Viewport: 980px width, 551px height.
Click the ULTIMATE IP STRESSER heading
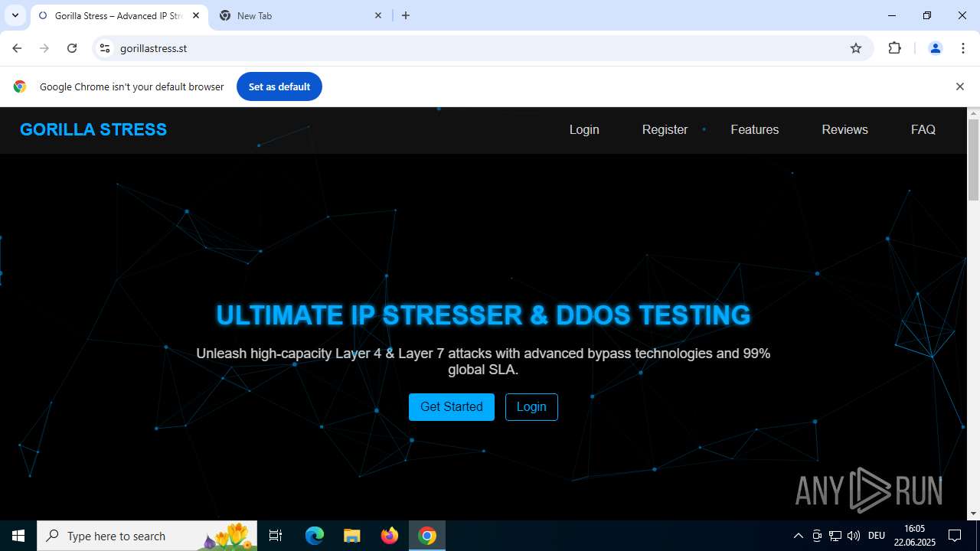pos(483,315)
